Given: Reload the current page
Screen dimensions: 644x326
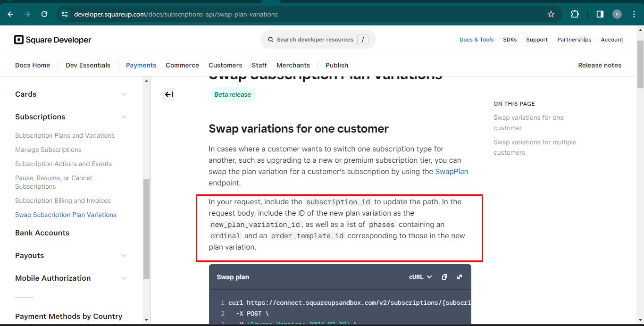Looking at the screenshot, I should pyautogui.click(x=44, y=14).
